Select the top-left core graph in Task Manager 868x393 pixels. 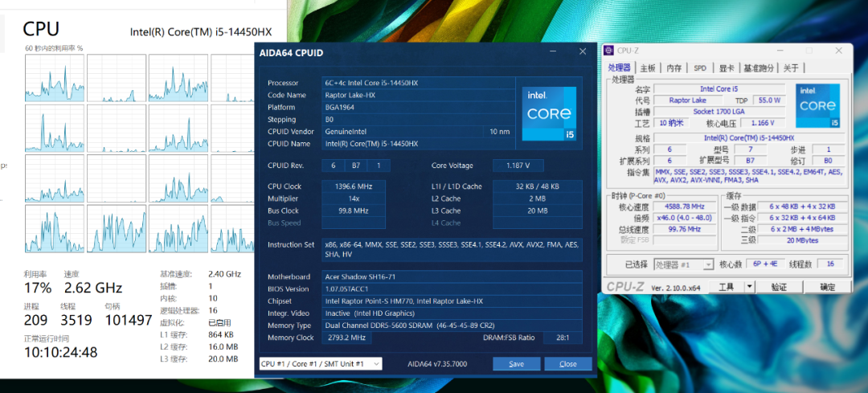pos(55,78)
